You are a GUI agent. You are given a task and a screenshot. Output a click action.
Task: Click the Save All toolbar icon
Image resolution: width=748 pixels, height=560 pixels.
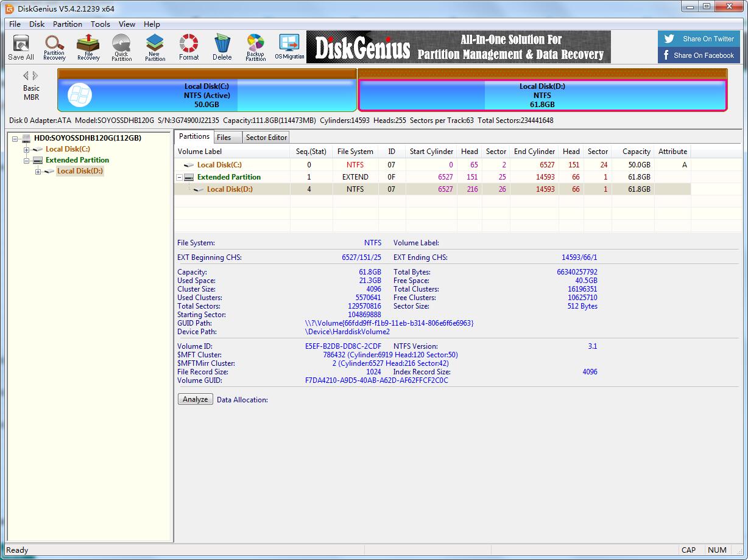point(21,47)
